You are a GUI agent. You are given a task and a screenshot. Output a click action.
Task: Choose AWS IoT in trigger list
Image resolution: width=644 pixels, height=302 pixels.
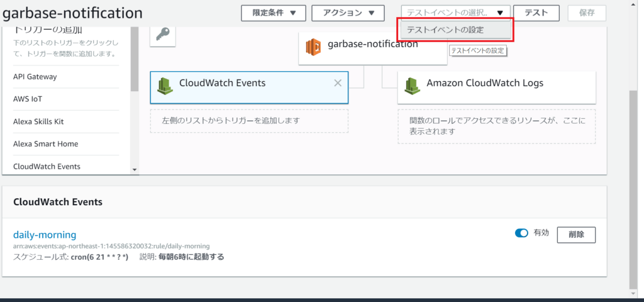coord(28,99)
